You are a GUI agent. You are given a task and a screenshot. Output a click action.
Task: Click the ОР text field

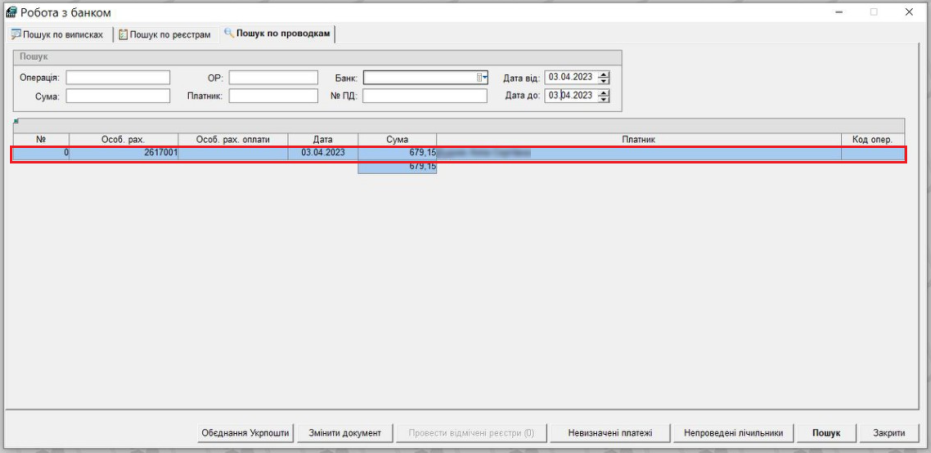pyautogui.click(x=272, y=77)
